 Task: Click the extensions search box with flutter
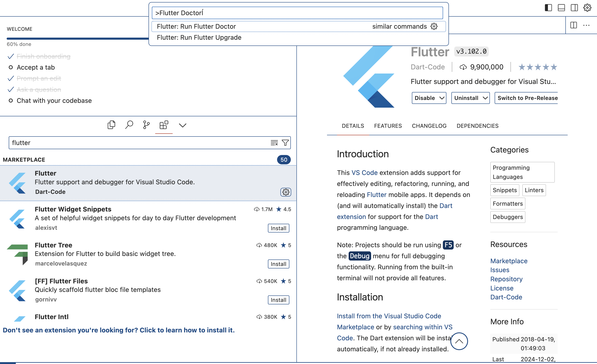point(150,143)
